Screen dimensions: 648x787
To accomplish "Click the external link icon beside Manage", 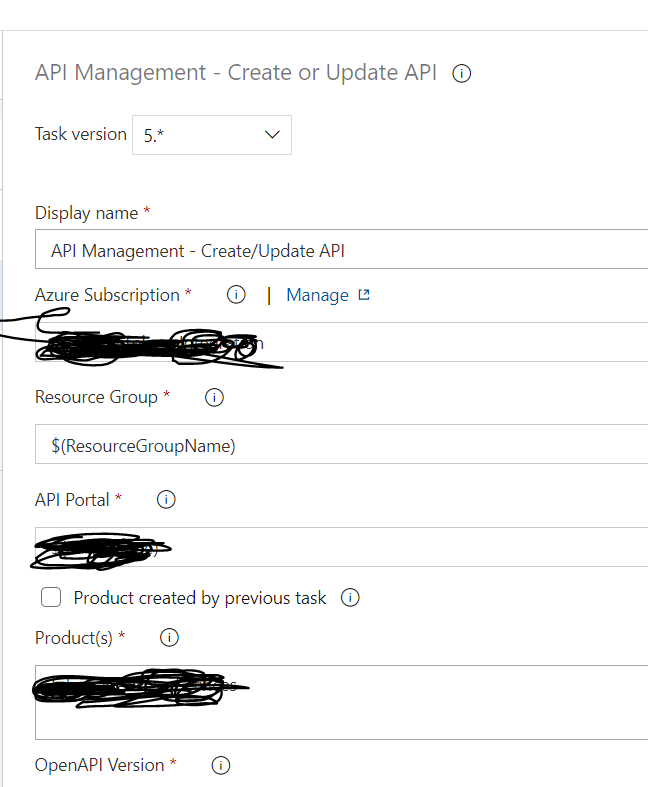I will (x=364, y=295).
